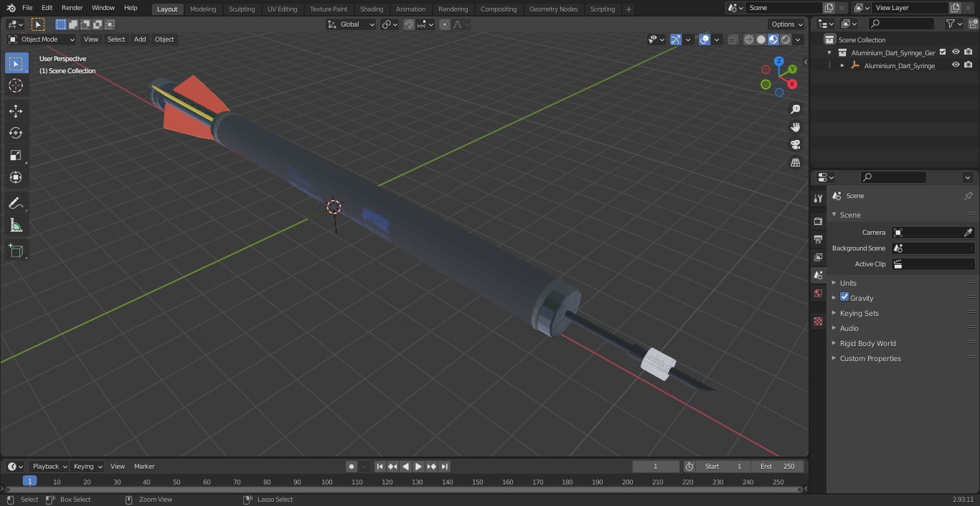Image resolution: width=980 pixels, height=506 pixels.
Task: Select the Add Cube tool
Action: coord(16,250)
